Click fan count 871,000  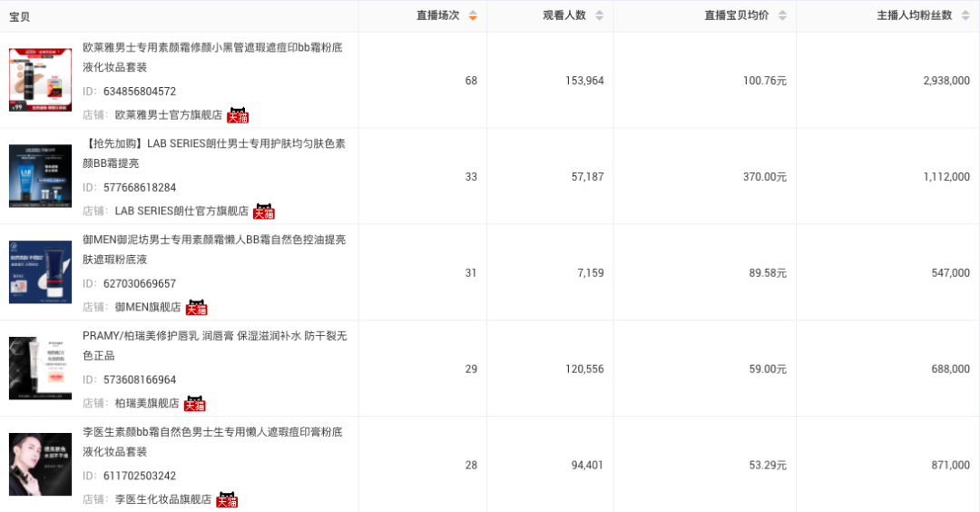point(951,466)
